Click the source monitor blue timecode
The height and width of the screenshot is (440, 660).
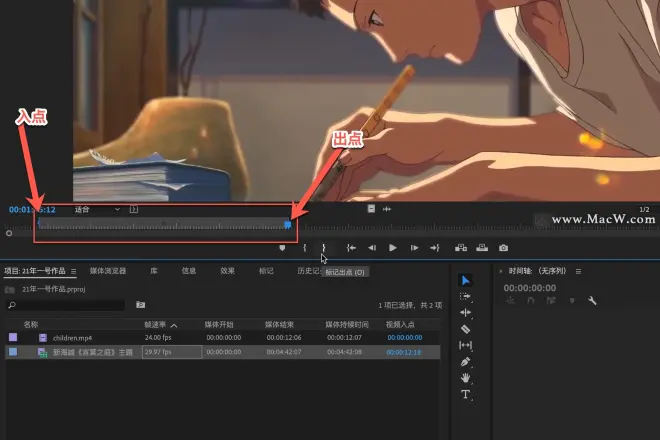pos(32,210)
